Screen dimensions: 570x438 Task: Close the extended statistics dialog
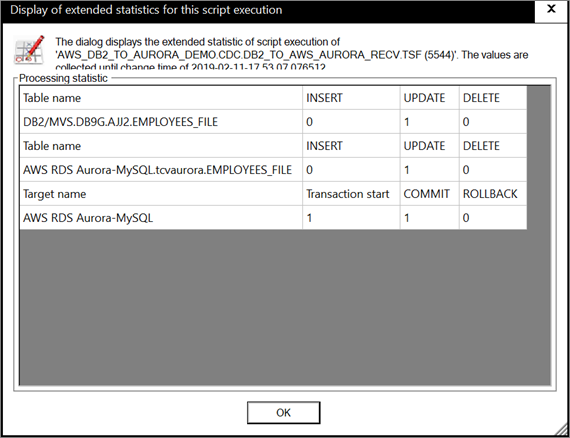(x=551, y=10)
